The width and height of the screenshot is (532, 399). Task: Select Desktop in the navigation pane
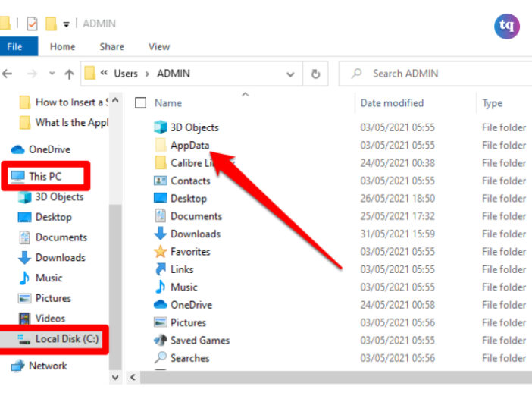pyautogui.click(x=45, y=217)
